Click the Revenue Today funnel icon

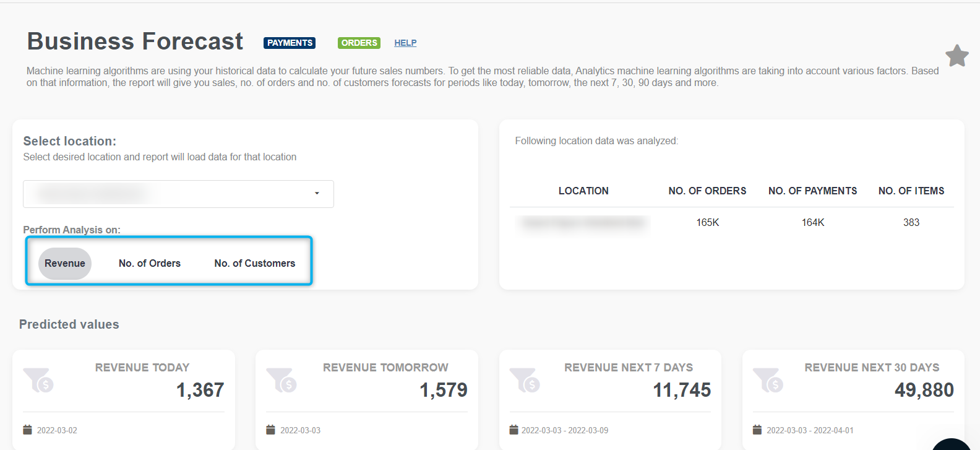click(x=38, y=379)
